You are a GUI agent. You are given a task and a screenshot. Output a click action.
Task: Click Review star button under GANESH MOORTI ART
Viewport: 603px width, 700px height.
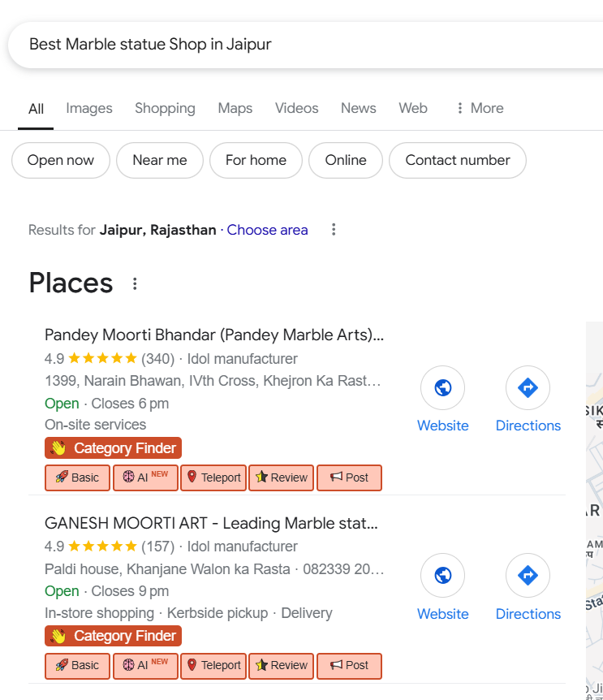[x=282, y=665]
